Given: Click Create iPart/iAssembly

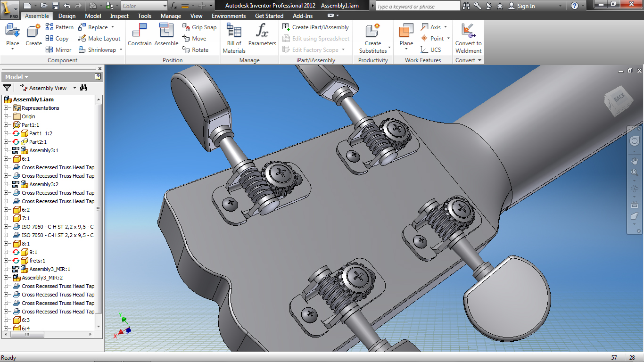Looking at the screenshot, I should click(315, 27).
